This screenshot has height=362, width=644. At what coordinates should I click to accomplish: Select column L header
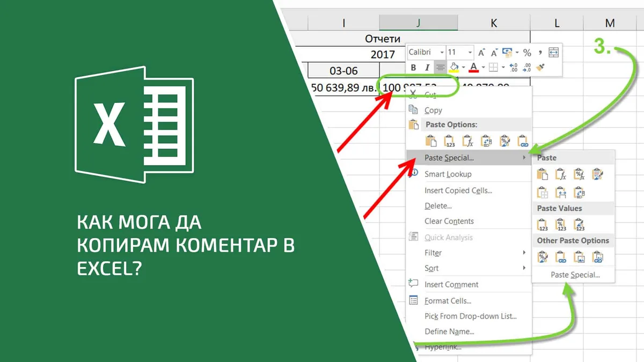pyautogui.click(x=557, y=23)
